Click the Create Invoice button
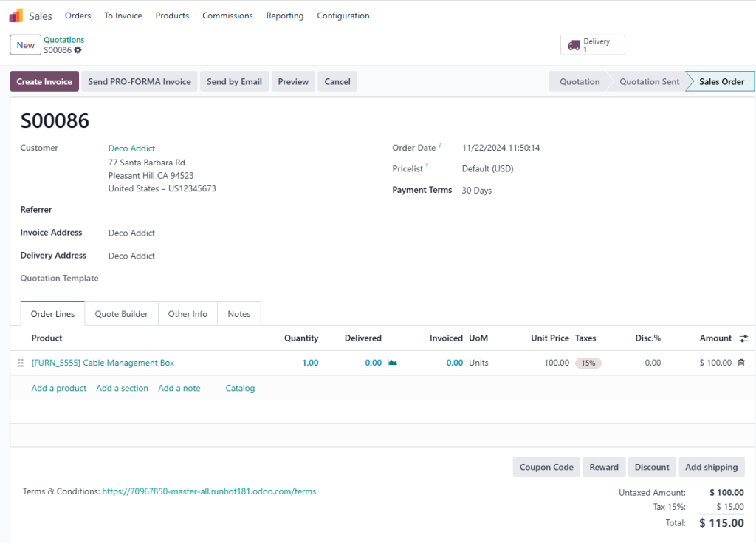 pyautogui.click(x=44, y=81)
